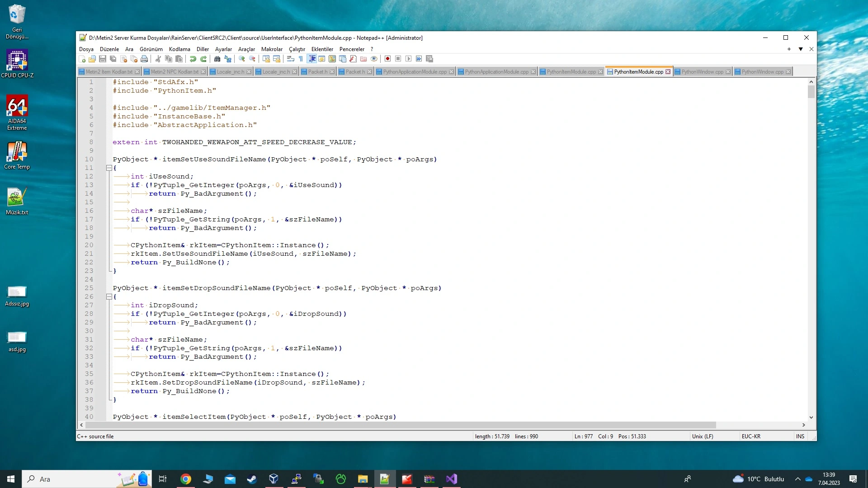Collapse the fold marker at line 26

click(x=109, y=297)
